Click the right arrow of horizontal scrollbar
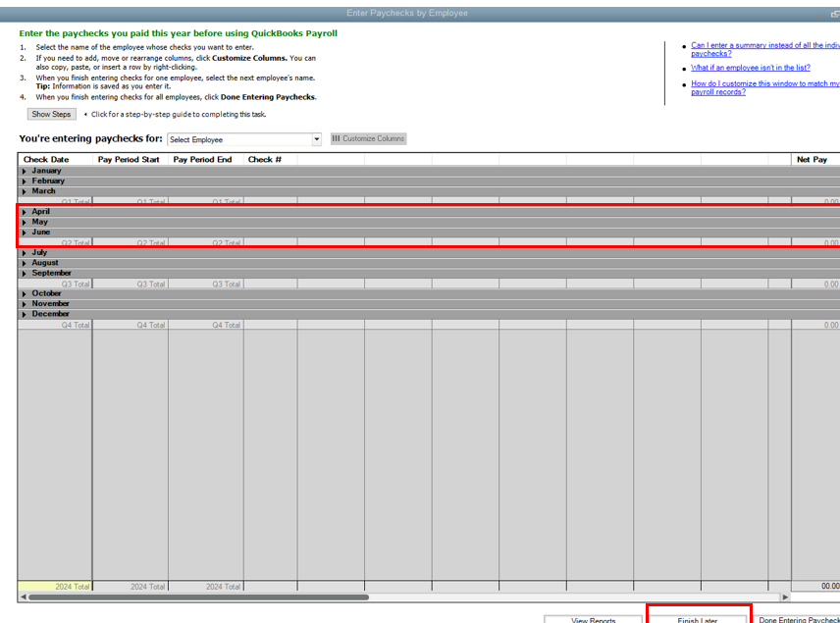 785,597
